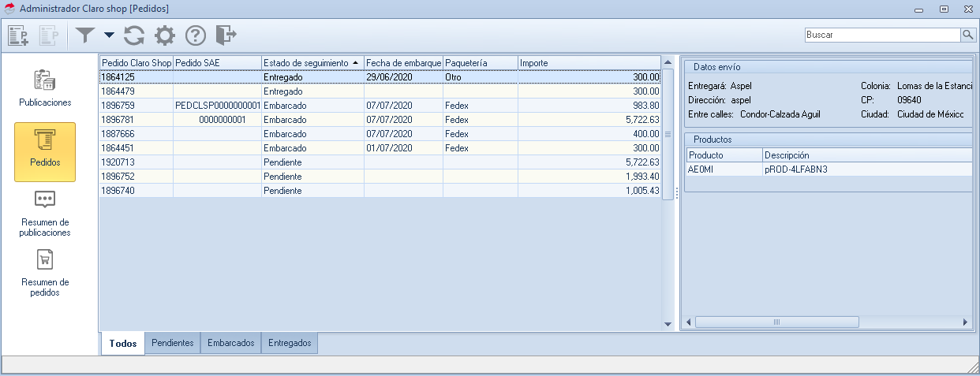
Task: Click the 0000000001 SAE order cell
Action: 217,120
